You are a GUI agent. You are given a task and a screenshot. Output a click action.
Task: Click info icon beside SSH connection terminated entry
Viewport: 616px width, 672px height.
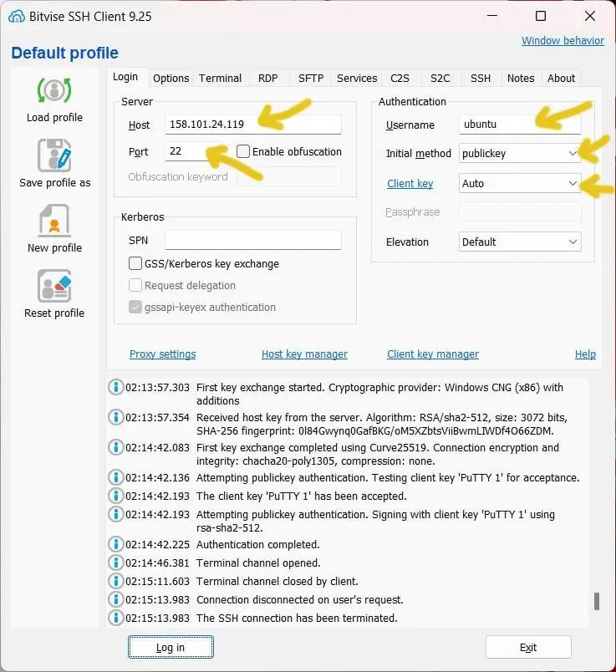pyautogui.click(x=115, y=618)
